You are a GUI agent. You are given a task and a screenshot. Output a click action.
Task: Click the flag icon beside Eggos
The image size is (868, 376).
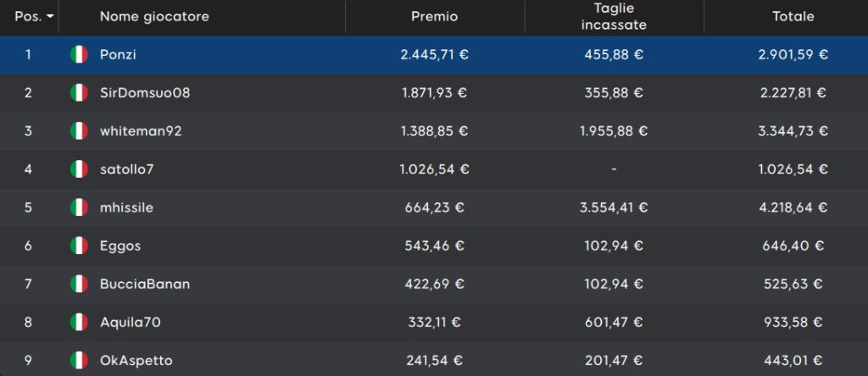(79, 246)
